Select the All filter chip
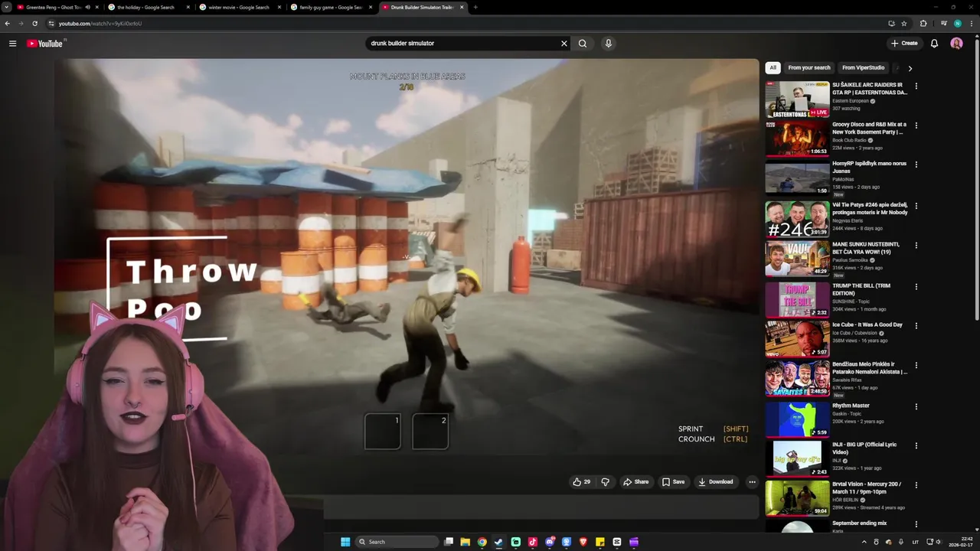The image size is (980, 551). [x=773, y=67]
